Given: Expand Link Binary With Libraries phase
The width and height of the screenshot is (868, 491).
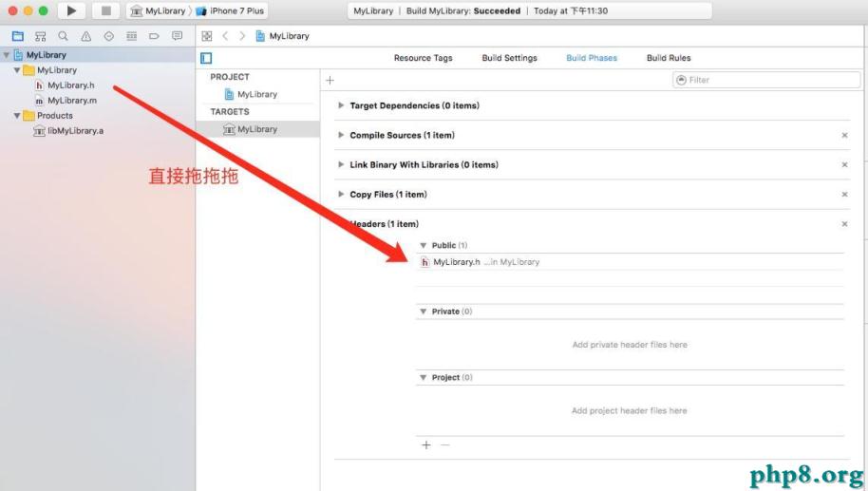Looking at the screenshot, I should click(341, 164).
